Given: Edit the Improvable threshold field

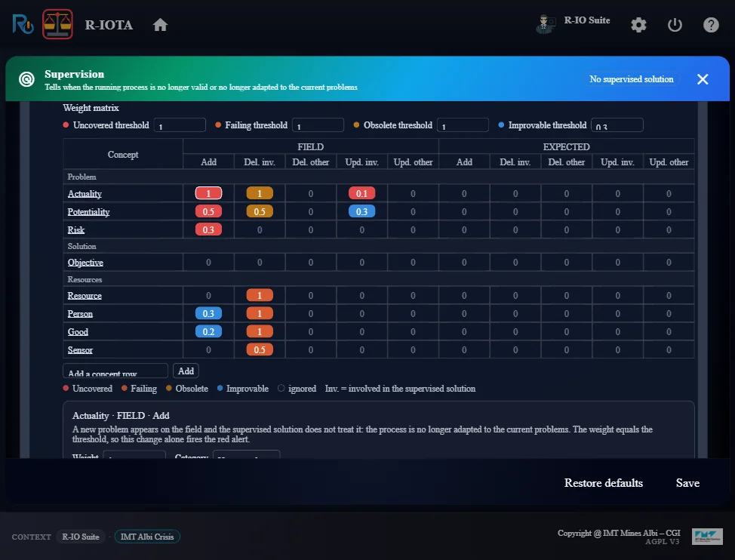Looking at the screenshot, I should [617, 125].
